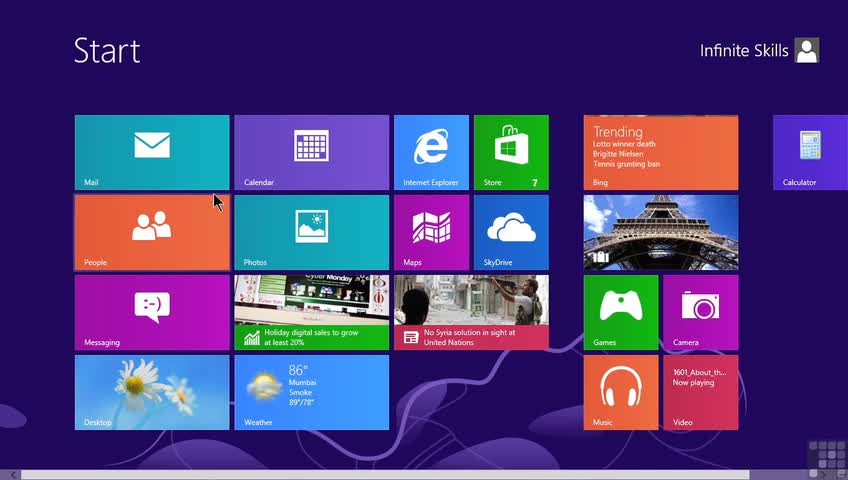This screenshot has height=480, width=848.
Task: Open Finance tile about holiday digital sales
Action: (x=312, y=312)
